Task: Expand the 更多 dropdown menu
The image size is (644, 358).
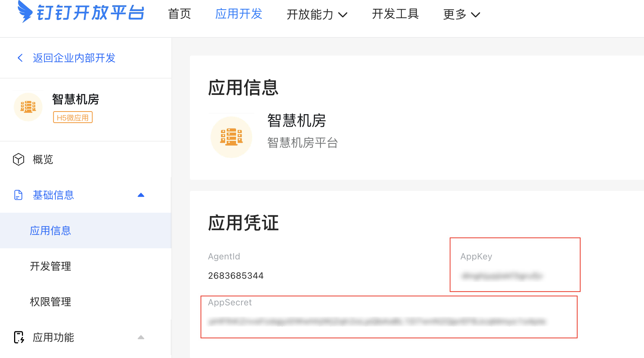Action: click(461, 14)
